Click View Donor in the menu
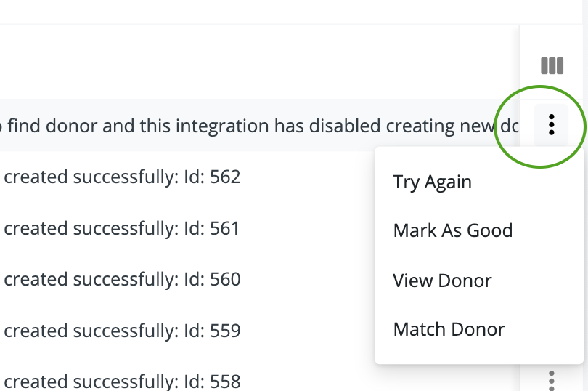The width and height of the screenshot is (588, 391). coord(442,280)
